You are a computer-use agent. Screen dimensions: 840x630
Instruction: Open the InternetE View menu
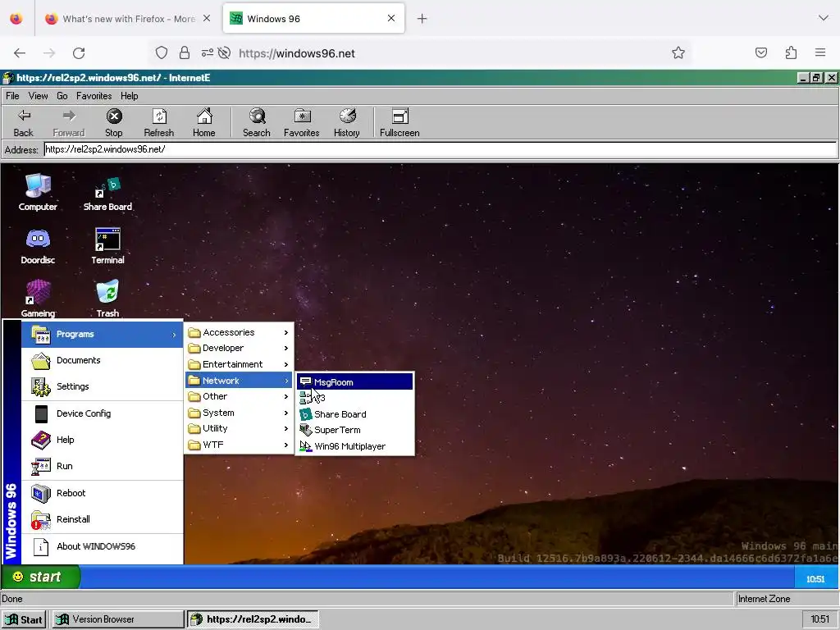tap(38, 96)
